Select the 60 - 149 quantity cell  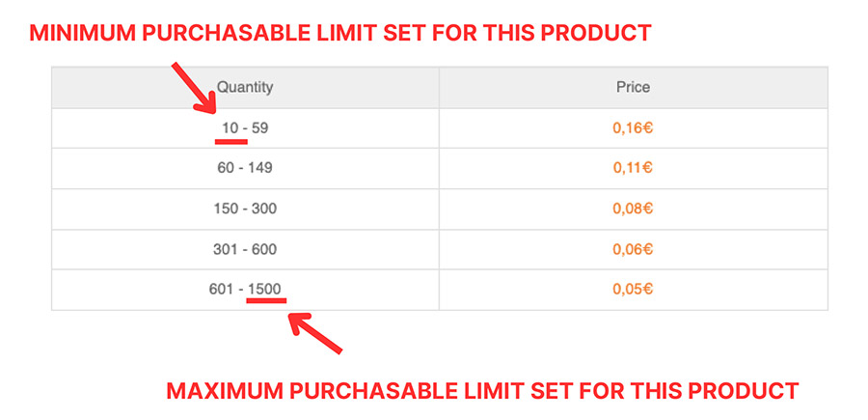click(245, 168)
